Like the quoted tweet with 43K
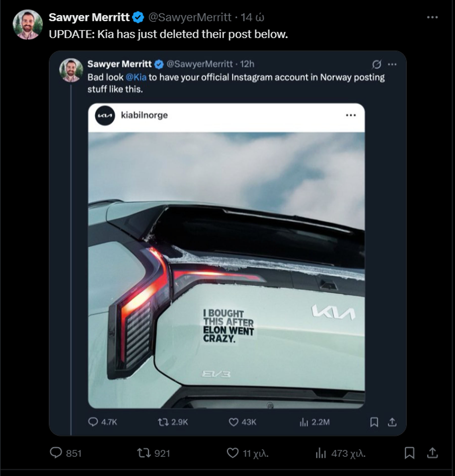The height and width of the screenshot is (476, 455). click(233, 422)
